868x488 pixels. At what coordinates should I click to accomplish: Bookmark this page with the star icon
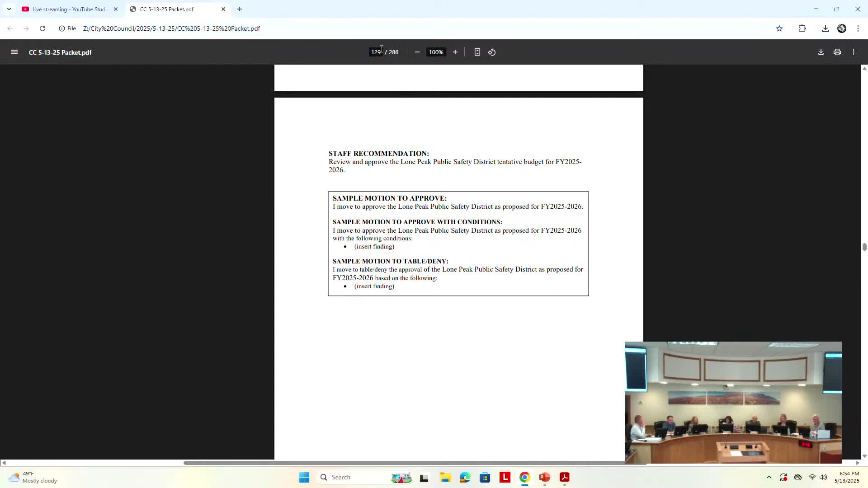[x=779, y=28]
